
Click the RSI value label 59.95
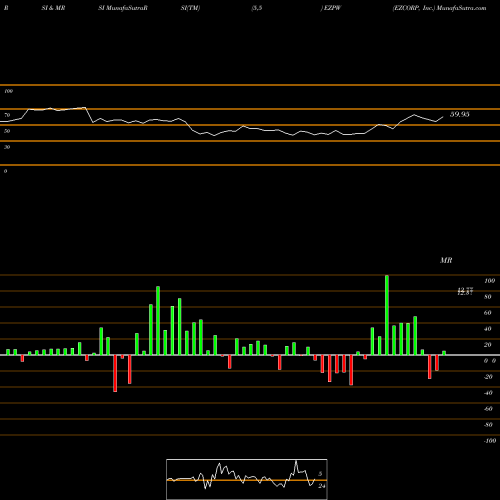[460, 114]
